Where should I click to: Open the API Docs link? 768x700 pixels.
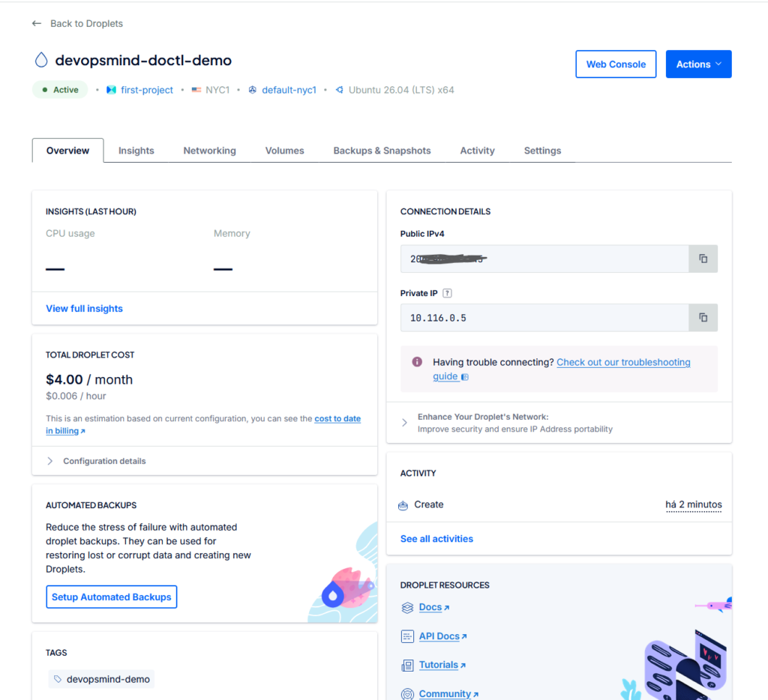click(442, 636)
